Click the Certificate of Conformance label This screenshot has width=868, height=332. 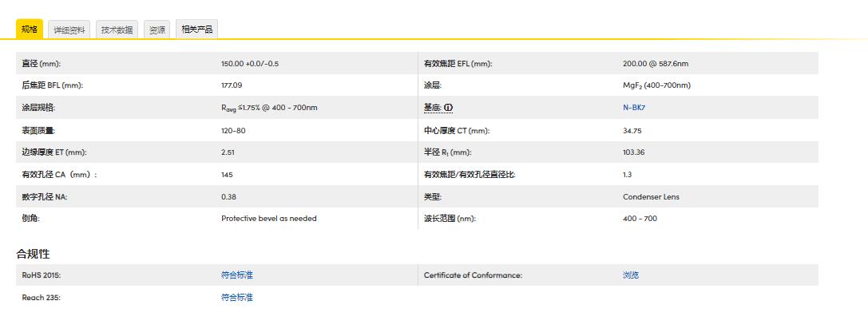(x=473, y=275)
